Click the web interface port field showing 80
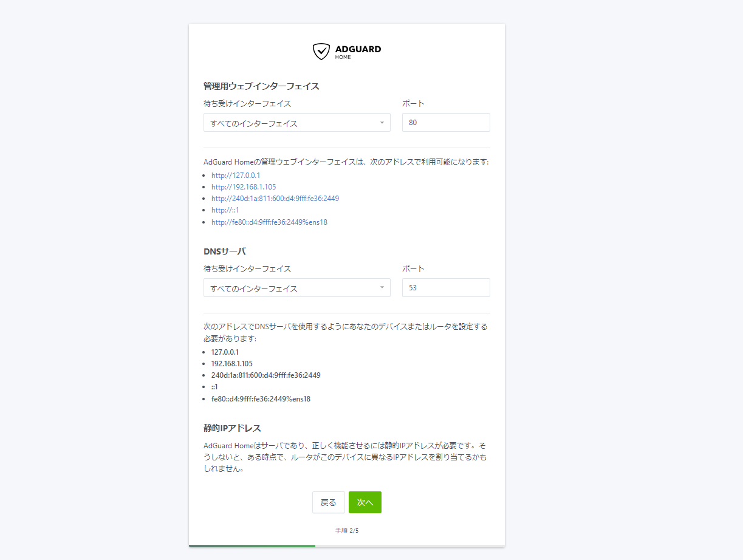The height and width of the screenshot is (560, 743). [446, 123]
